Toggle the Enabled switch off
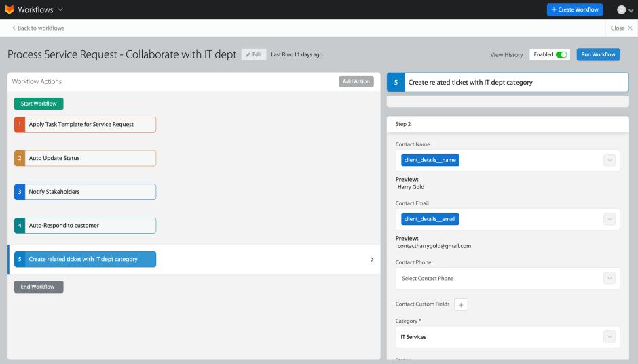 coord(561,54)
